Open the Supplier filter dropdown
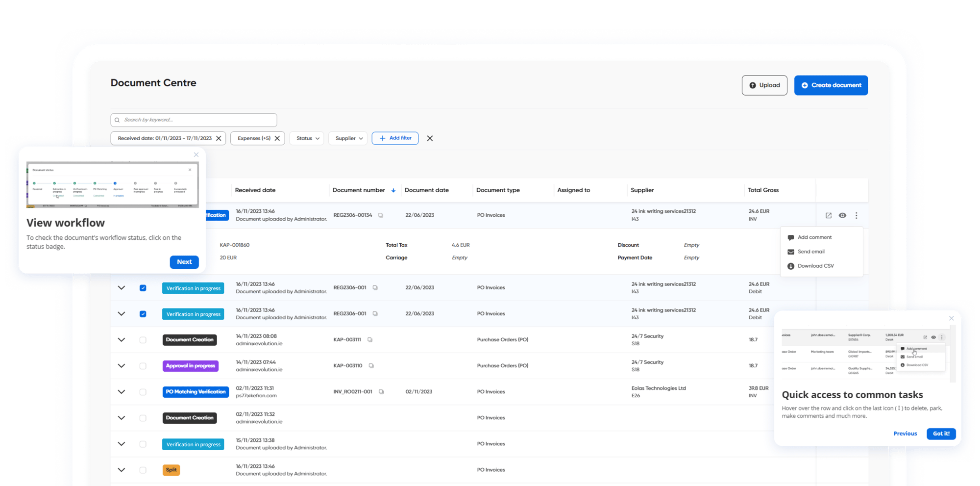980x486 pixels. [348, 138]
